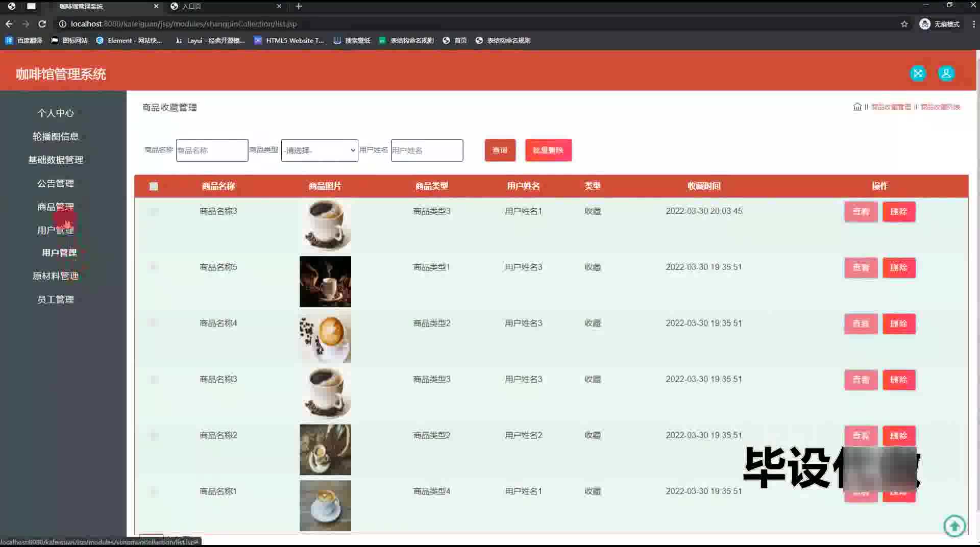The width and height of the screenshot is (980, 547).
Task: Expand 原材料管理 in the sidebar
Action: coord(56,276)
